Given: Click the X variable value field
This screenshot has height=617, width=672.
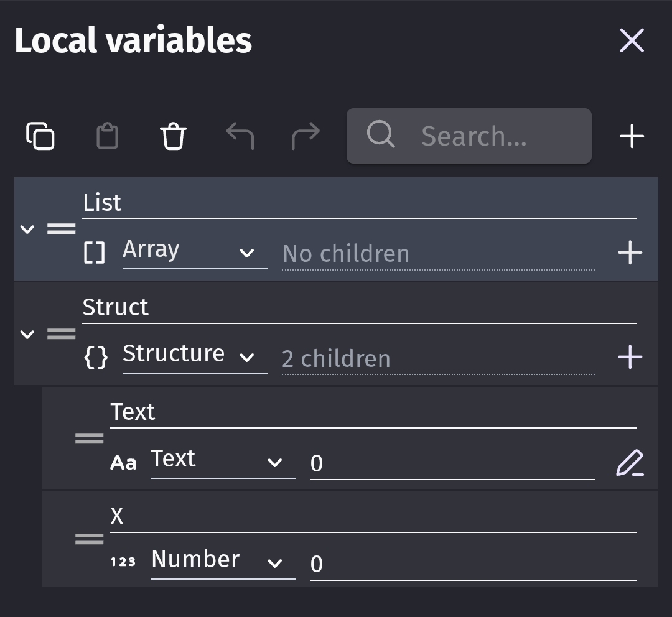Looking at the screenshot, I should 473,564.
